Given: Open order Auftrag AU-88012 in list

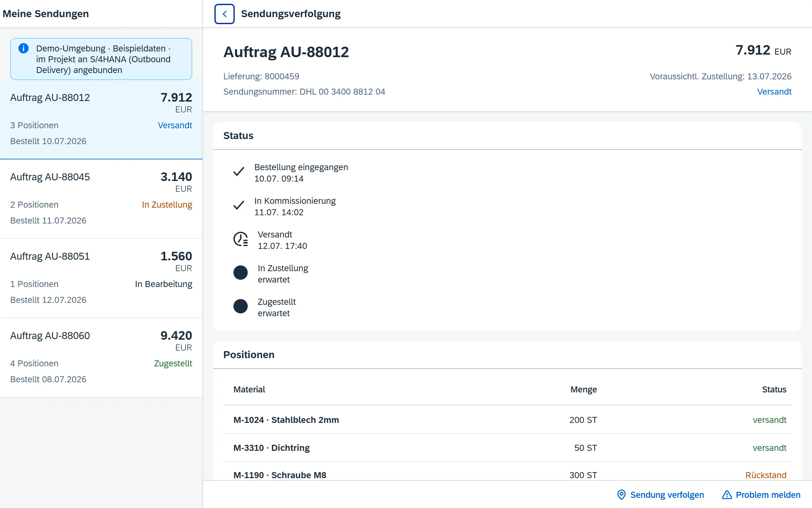Looking at the screenshot, I should click(x=101, y=119).
